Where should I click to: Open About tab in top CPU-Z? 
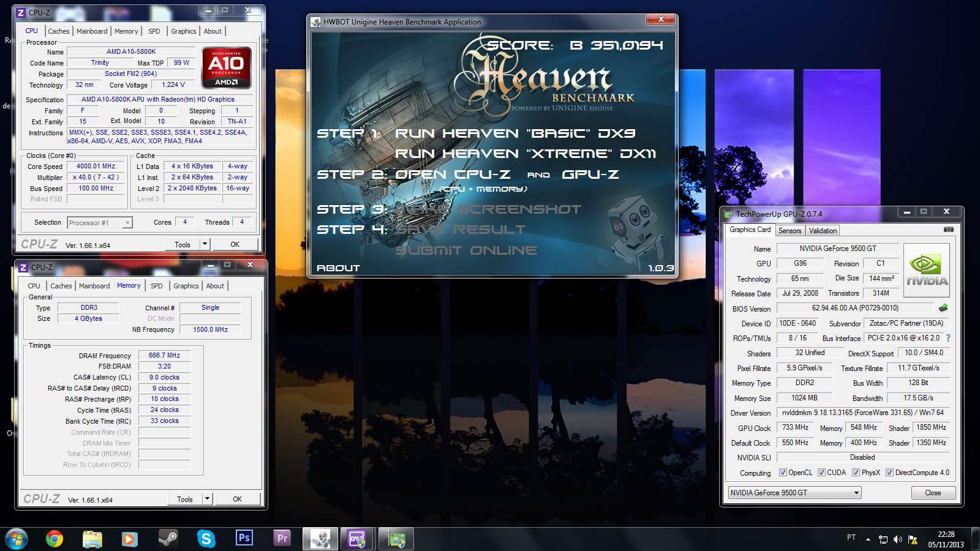213,31
